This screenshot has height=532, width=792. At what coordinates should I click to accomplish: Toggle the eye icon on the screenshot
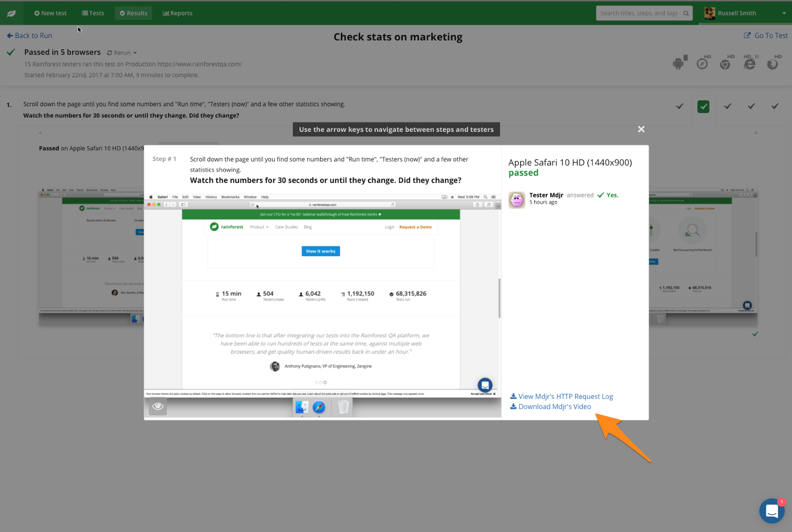pos(158,406)
